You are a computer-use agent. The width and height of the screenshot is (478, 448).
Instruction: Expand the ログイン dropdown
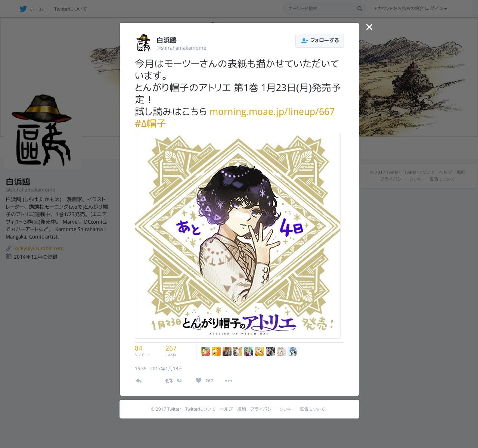tap(436, 9)
